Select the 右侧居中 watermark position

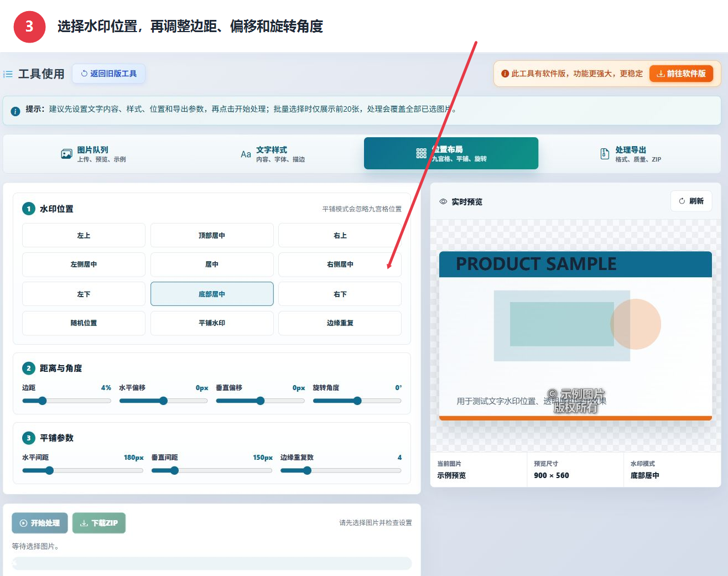340,264
